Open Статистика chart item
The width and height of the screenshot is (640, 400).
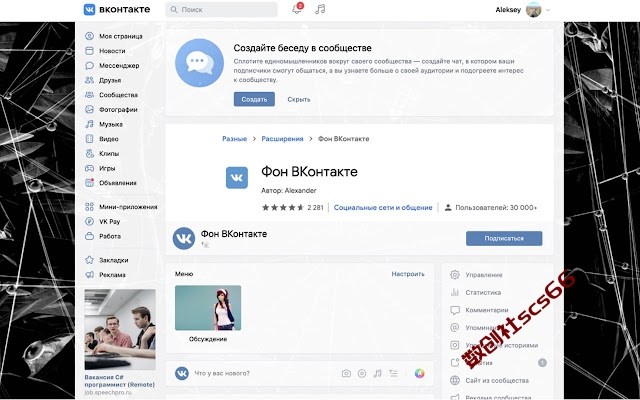point(476,292)
